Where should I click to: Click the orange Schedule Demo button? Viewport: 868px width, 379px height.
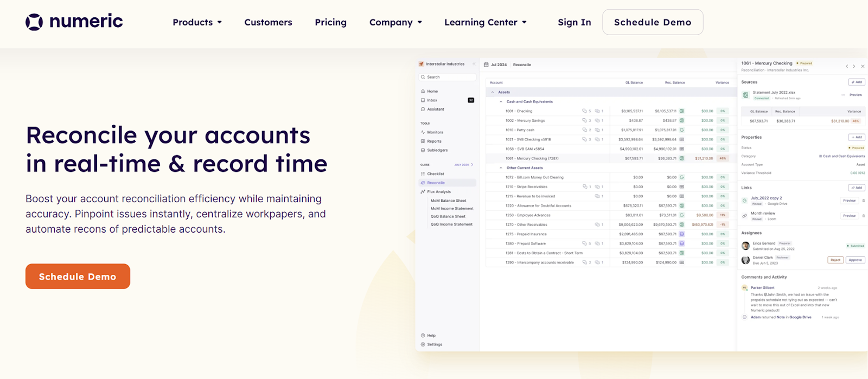point(78,277)
